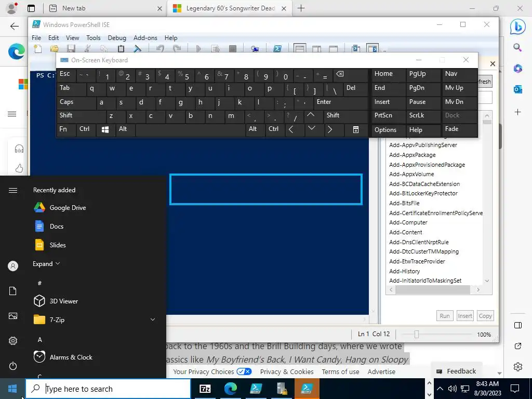This screenshot has height=399, width=532.
Task: Open 7-Zip from the taskbar
Action: click(x=205, y=389)
